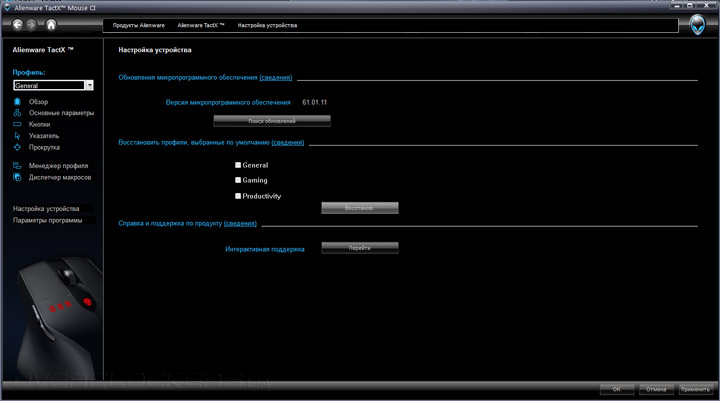Open Обзор in the sidebar
The width and height of the screenshot is (720, 401).
(38, 102)
